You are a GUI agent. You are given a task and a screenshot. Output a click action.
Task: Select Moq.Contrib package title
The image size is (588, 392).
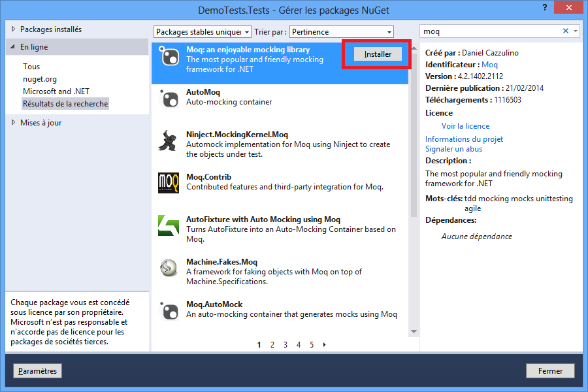[208, 176]
